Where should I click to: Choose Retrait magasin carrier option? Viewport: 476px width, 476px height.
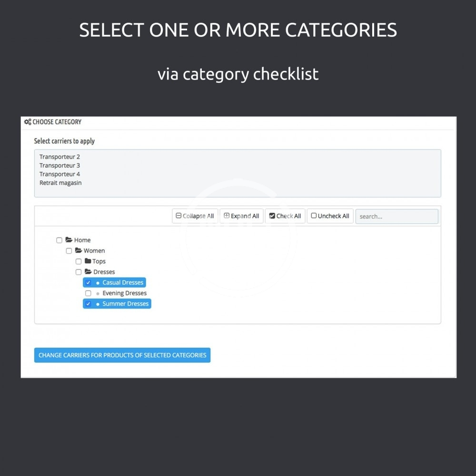60,183
